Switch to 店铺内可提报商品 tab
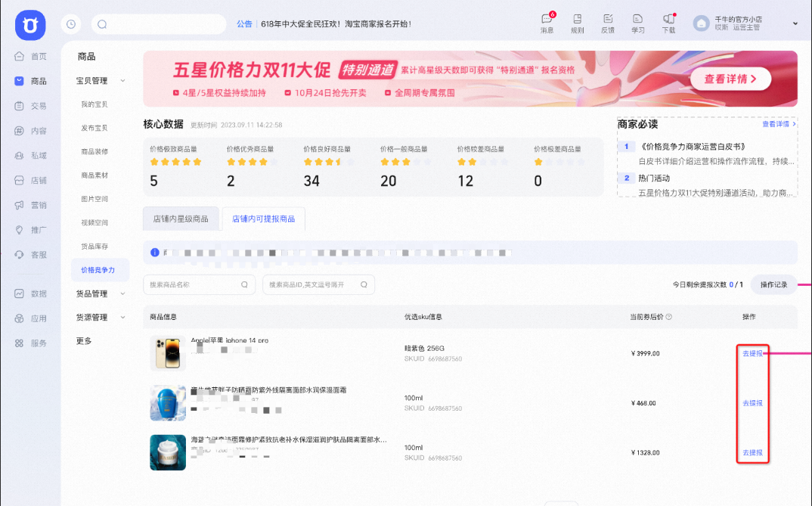This screenshot has height=506, width=812. (264, 219)
